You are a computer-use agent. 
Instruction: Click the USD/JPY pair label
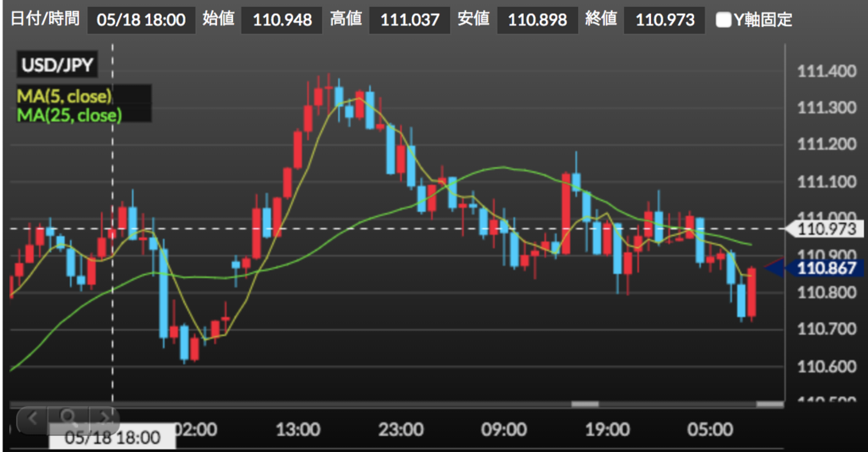pos(57,64)
